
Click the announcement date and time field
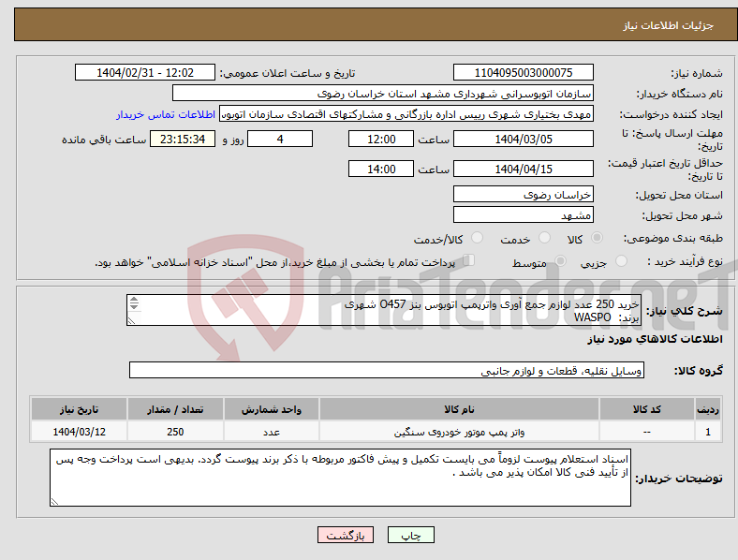click(x=145, y=72)
